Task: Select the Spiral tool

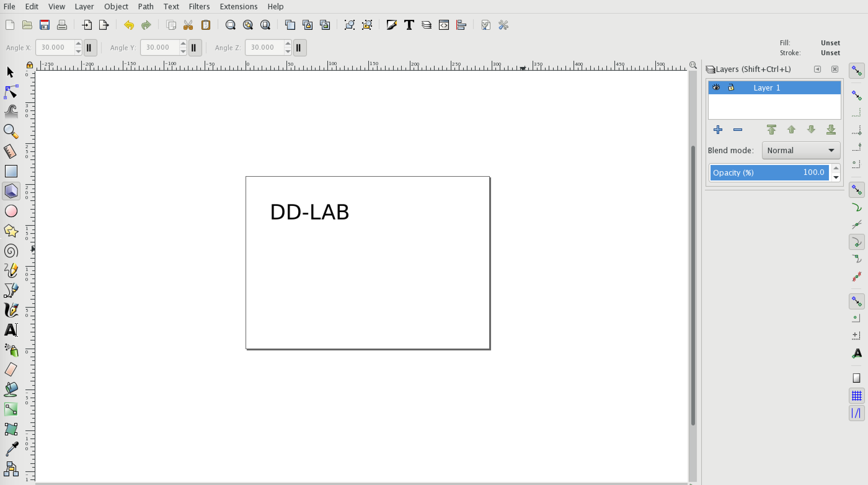Action: point(11,251)
